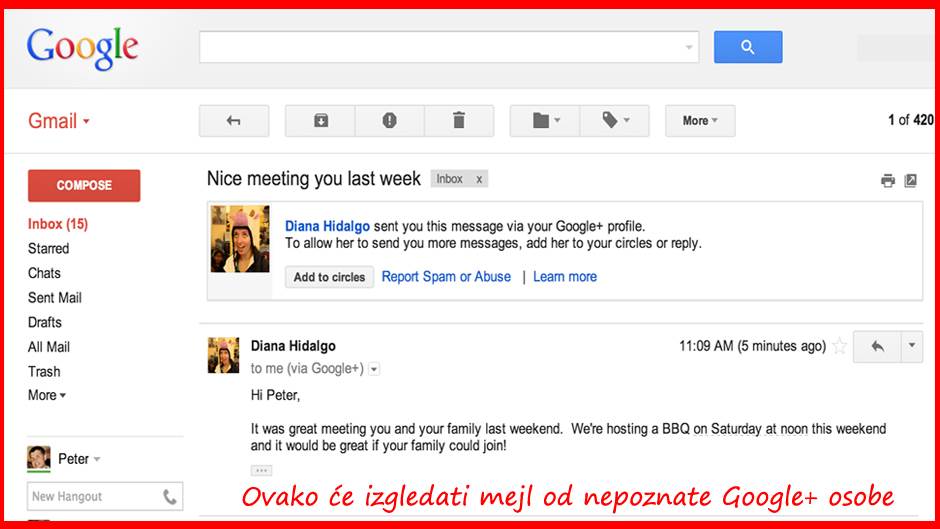The image size is (940, 529).
Task: Click the Report Spam or Abuse link
Action: coord(446,277)
